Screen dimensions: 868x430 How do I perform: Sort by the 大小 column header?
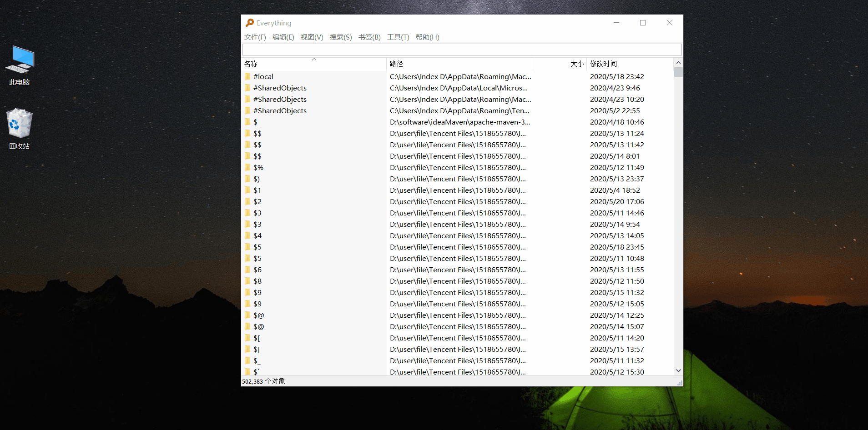[560, 64]
